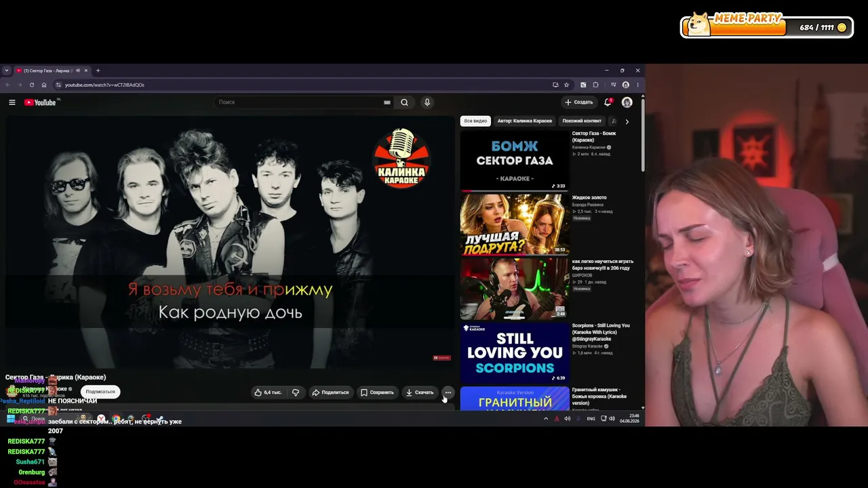This screenshot has height=488, width=868.
Task: Go back in the browser
Action: coord(8,85)
